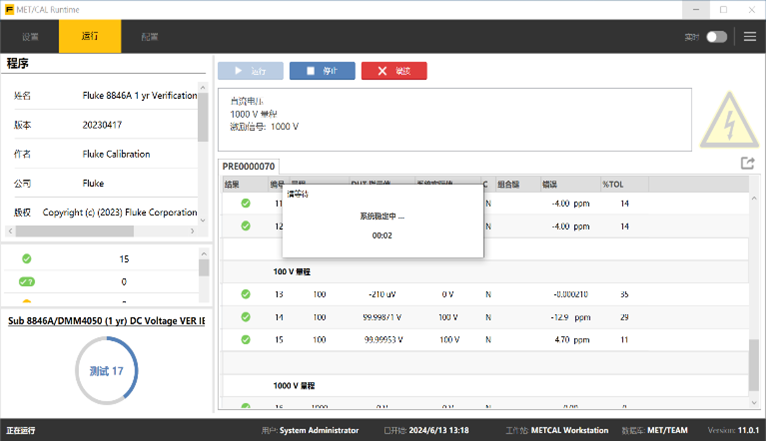Click the horizontal scroll right arrow
The image size is (766, 441).
tap(192, 231)
